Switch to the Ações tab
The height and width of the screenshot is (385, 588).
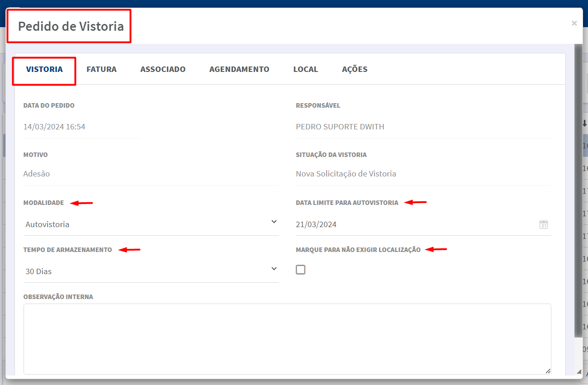point(355,69)
